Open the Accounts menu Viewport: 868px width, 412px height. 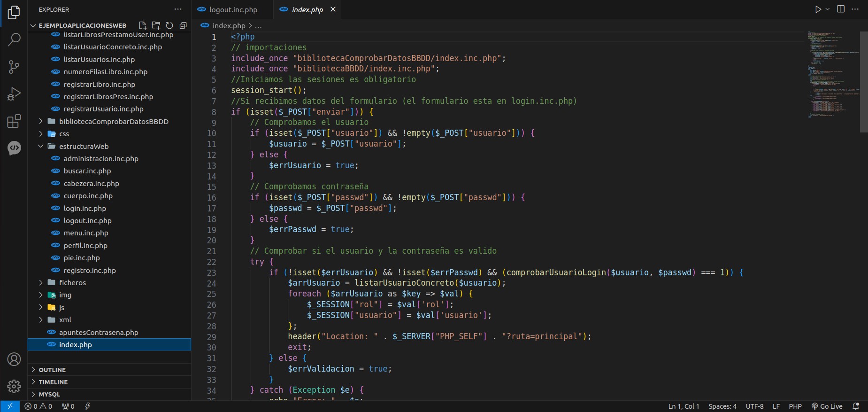pos(14,359)
